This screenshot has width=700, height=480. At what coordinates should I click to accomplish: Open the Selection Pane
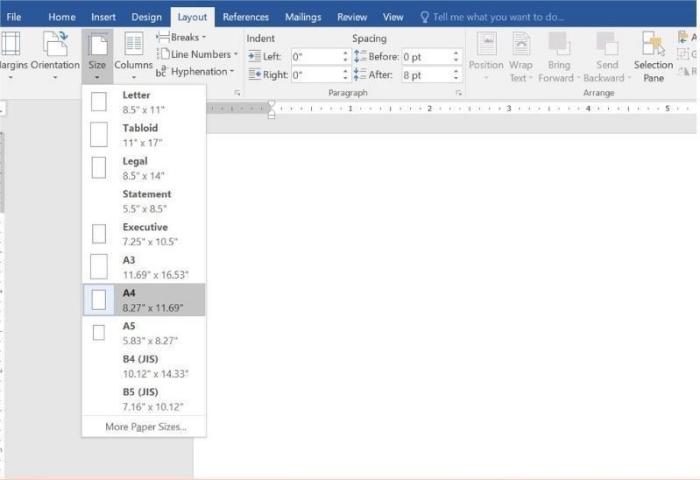[653, 54]
